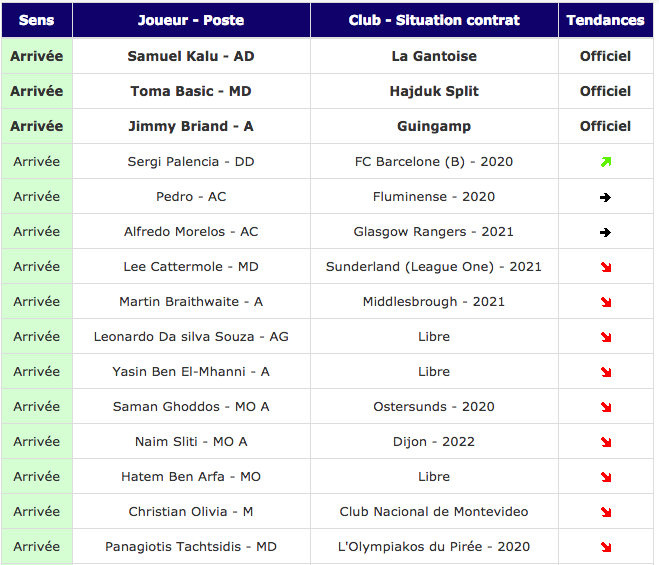Click green Arrivée cell for Leonardo Da silva Souza

[37, 336]
